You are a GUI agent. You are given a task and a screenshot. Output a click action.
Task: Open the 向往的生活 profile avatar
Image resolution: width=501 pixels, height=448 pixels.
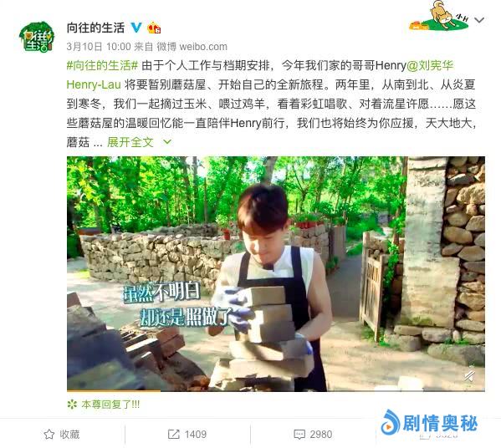pos(37,37)
